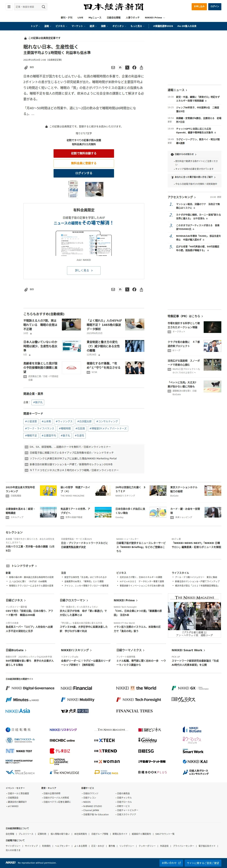Click the top 保存 clip icon
Image resolution: width=227 pixels, height=868 pixels.
26,67
